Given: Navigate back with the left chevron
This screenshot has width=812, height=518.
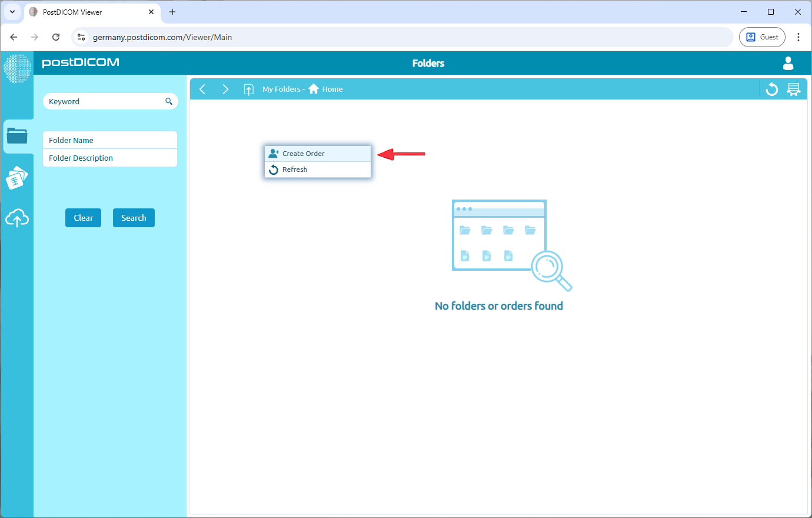Looking at the screenshot, I should click(202, 89).
